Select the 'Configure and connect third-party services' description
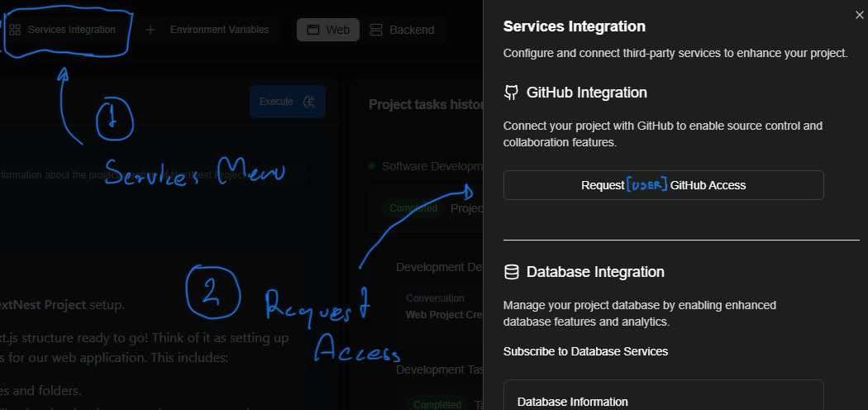Viewport: 868px width, 410px height. (x=675, y=54)
